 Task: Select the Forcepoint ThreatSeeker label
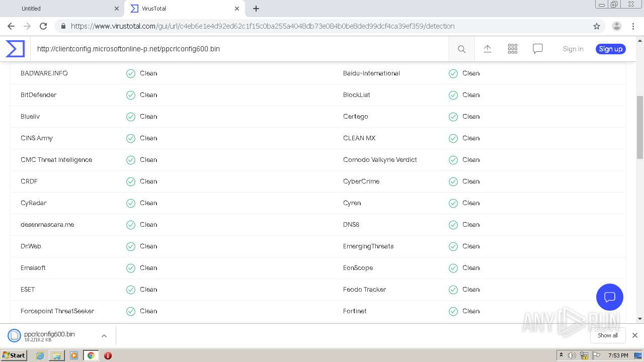point(57,311)
